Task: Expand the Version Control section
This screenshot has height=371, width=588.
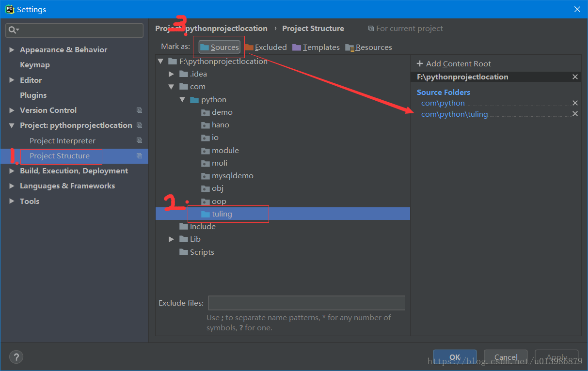Action: click(x=12, y=110)
